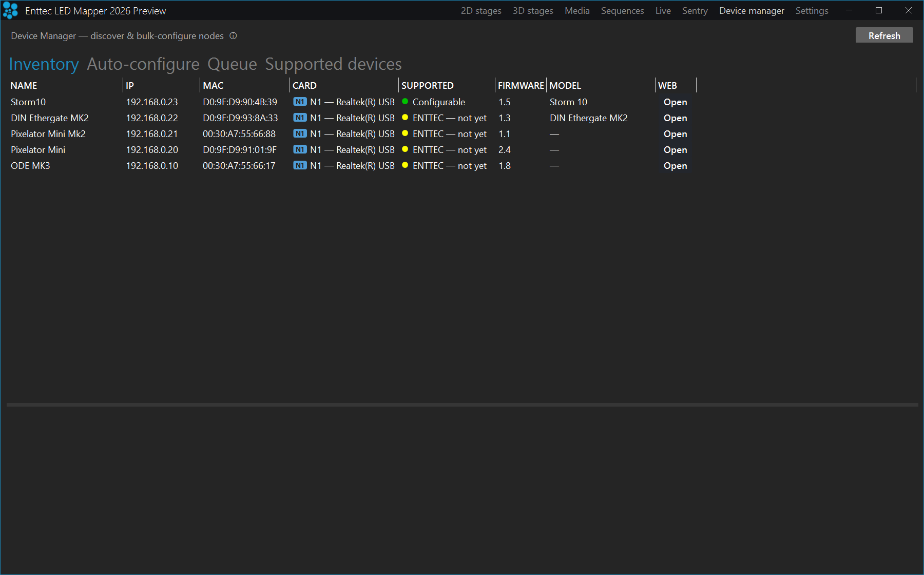
Task: Switch to the Auto-configure tab
Action: 143,64
